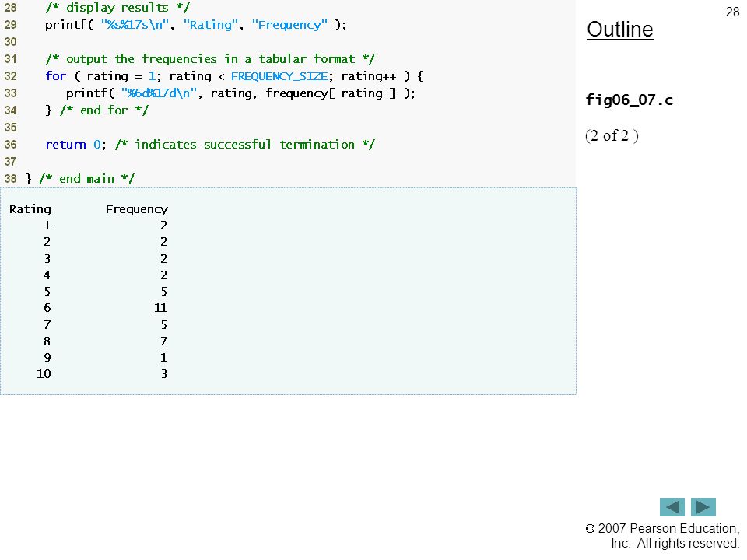Select the "%s%17s\n" format string

click(135, 25)
